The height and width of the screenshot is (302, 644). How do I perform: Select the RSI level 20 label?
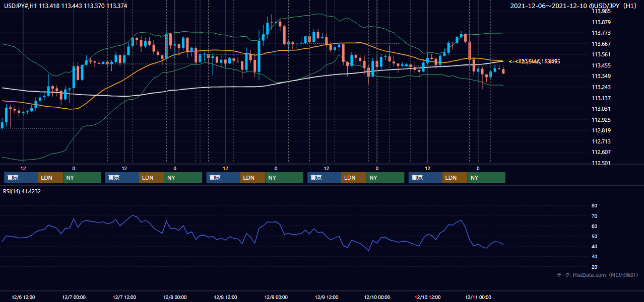(594, 267)
